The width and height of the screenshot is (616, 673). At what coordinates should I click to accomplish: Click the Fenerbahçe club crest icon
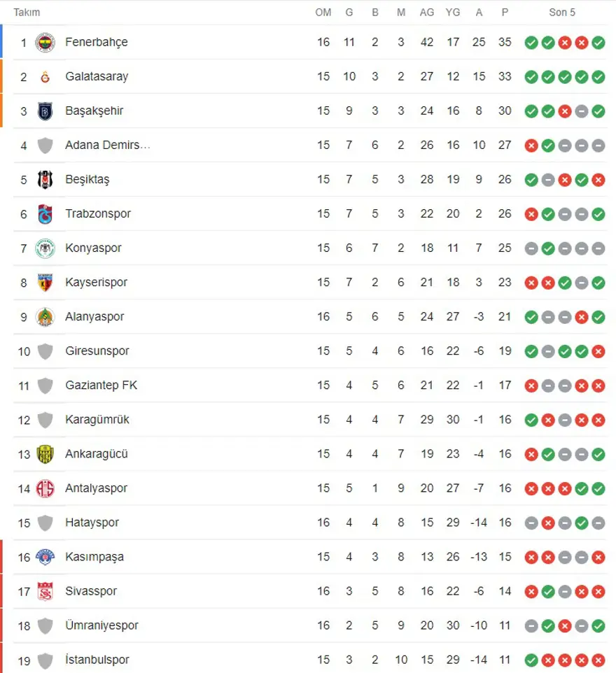click(x=45, y=42)
